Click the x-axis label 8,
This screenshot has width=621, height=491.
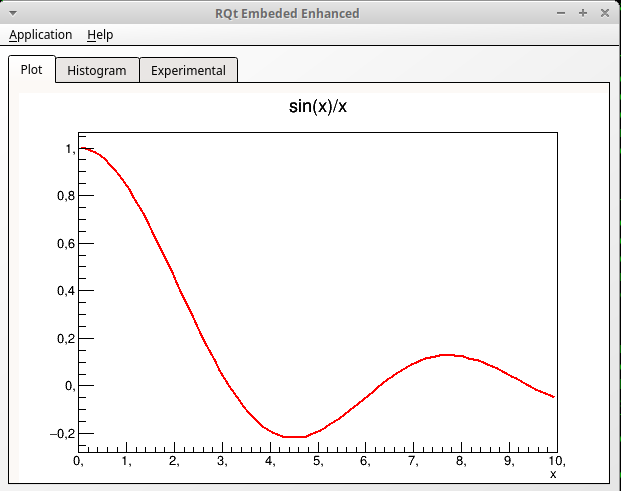461,461
